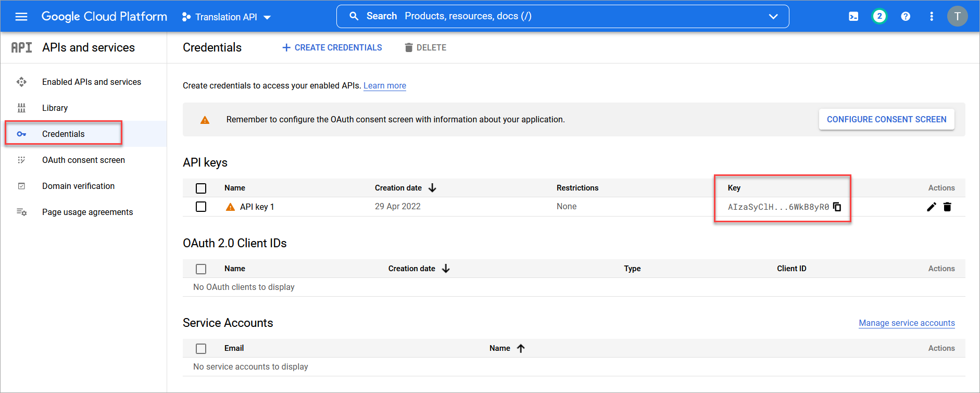Image resolution: width=980 pixels, height=393 pixels.
Task: Click the Google Cloud Platform logo
Action: click(x=104, y=17)
